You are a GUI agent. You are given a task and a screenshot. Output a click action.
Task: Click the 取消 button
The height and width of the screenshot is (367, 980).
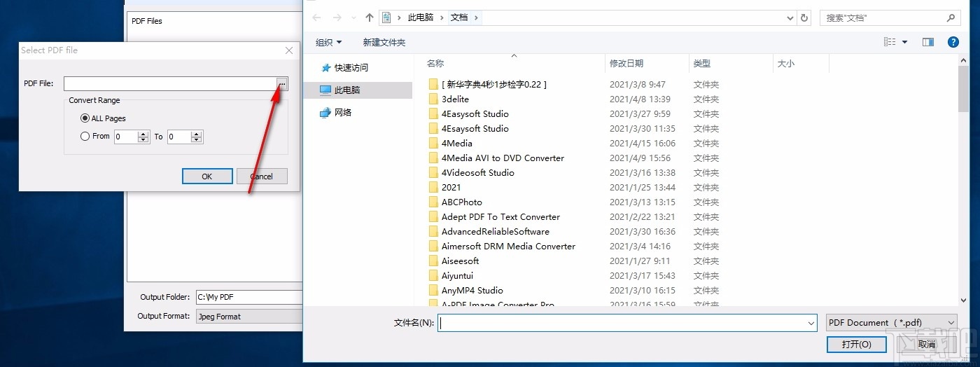pos(926,345)
